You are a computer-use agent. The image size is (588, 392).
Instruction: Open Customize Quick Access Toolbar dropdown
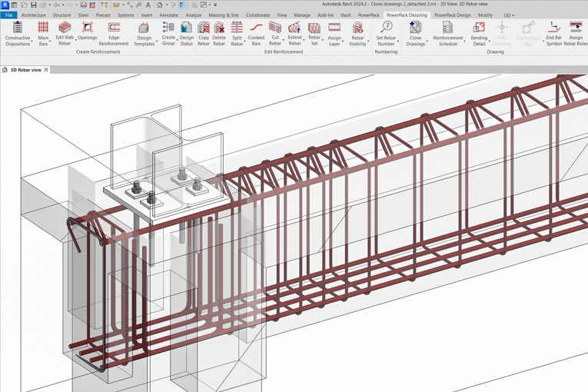tap(215, 5)
